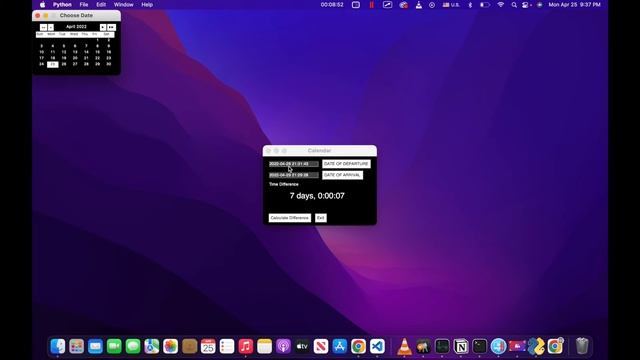The image size is (640, 360).
Task: Click the DATE OF DEPARTURE button
Action: [346, 164]
